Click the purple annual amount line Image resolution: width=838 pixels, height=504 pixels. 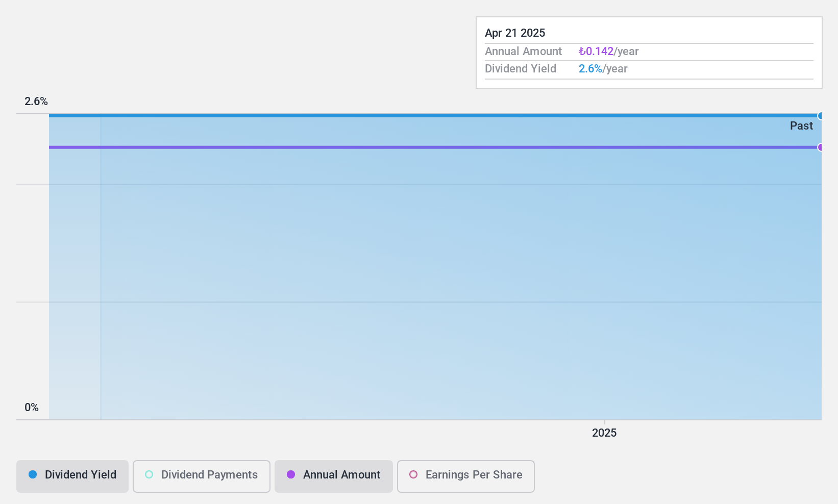tap(434, 147)
